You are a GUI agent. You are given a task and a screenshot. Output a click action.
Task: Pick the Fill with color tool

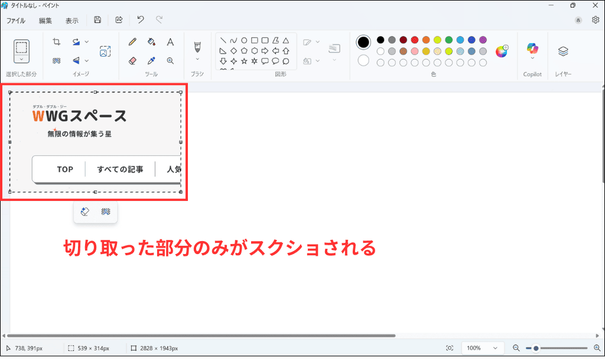149,41
